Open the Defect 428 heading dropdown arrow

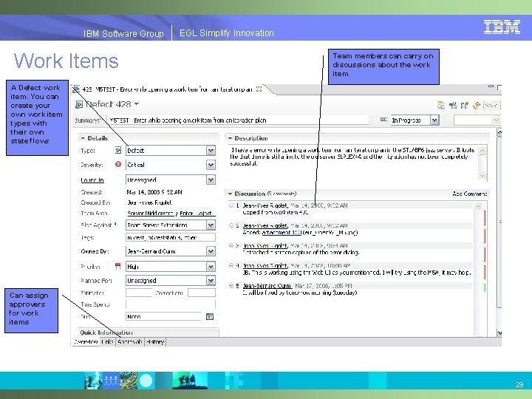[137, 104]
